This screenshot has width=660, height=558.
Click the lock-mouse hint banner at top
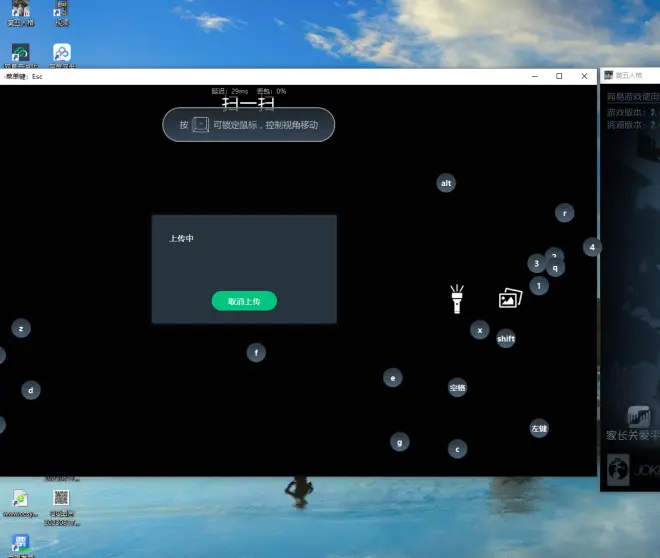tap(248, 125)
